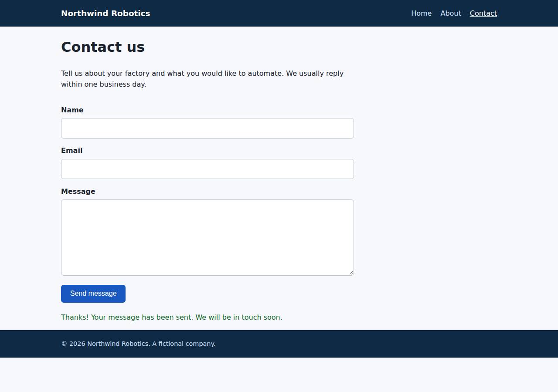
Task: Click the 'Tell us about your factory' paragraph
Action: 202,79
